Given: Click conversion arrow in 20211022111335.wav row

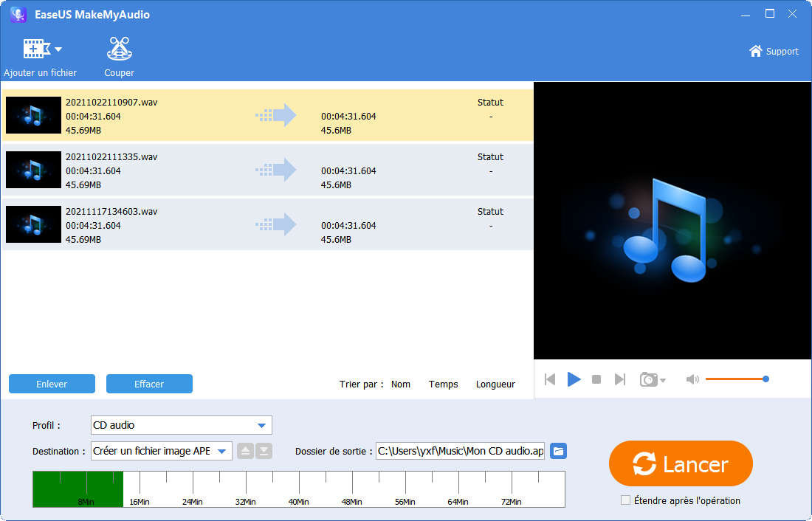Looking at the screenshot, I should (x=276, y=170).
